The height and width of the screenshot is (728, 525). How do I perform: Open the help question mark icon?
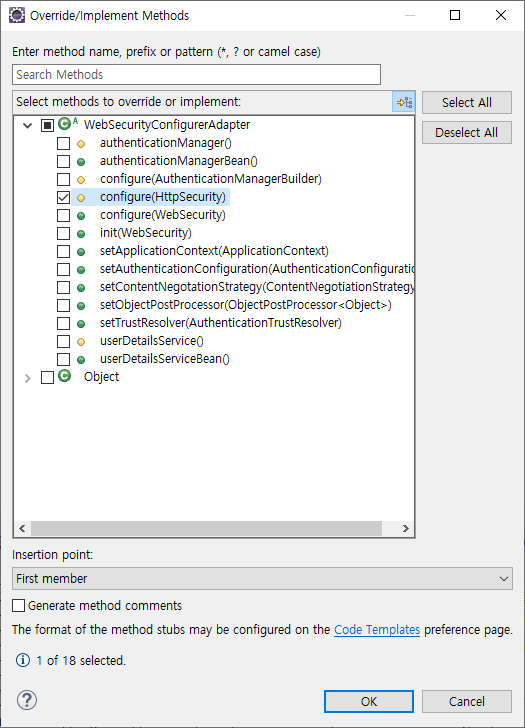27,700
